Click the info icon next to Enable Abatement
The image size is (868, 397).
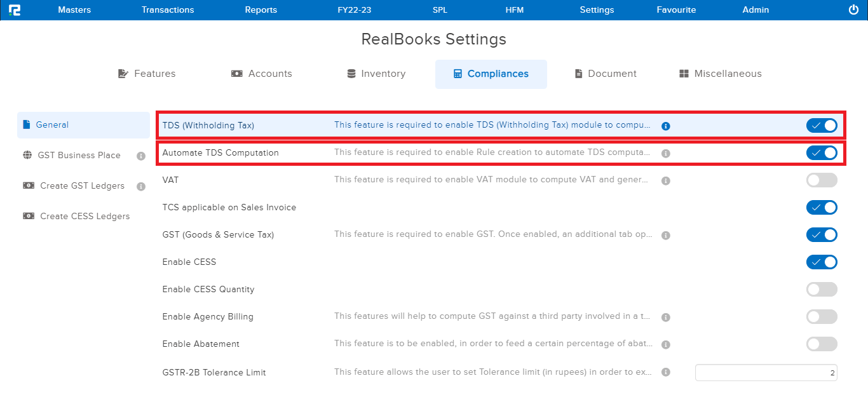(665, 344)
